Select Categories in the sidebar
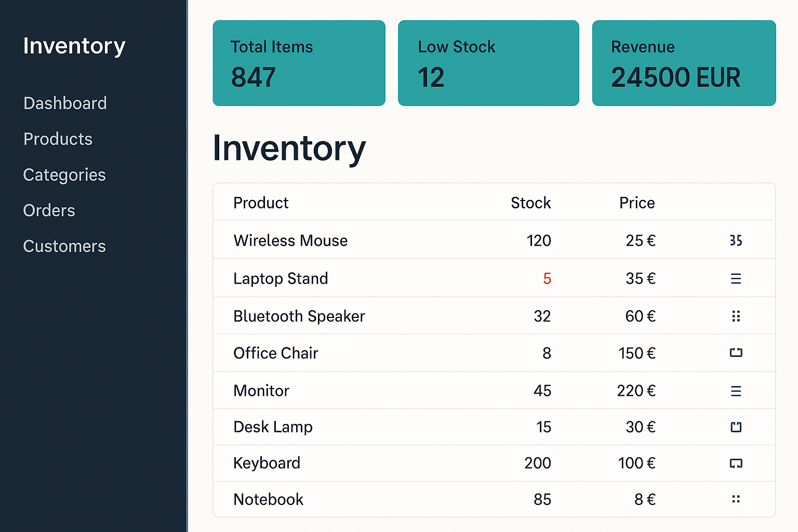 64,175
